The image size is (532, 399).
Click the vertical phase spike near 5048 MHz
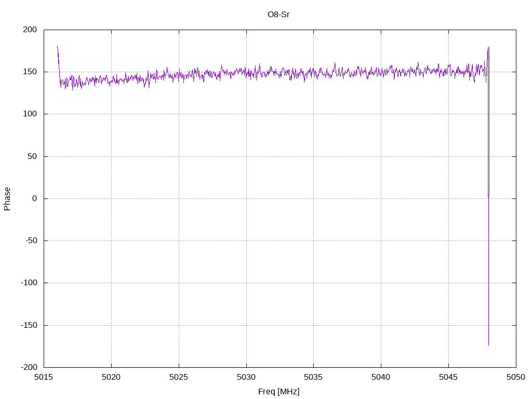[x=488, y=196]
